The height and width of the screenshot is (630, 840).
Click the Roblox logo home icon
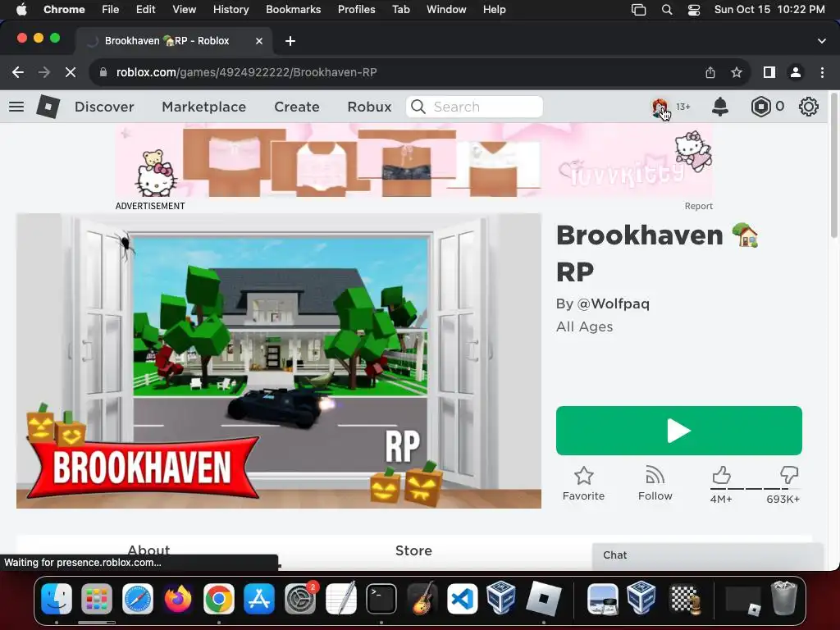(48, 107)
